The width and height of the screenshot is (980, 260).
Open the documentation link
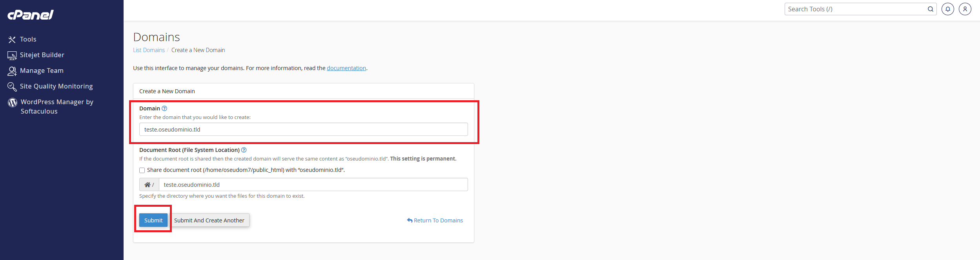click(346, 68)
